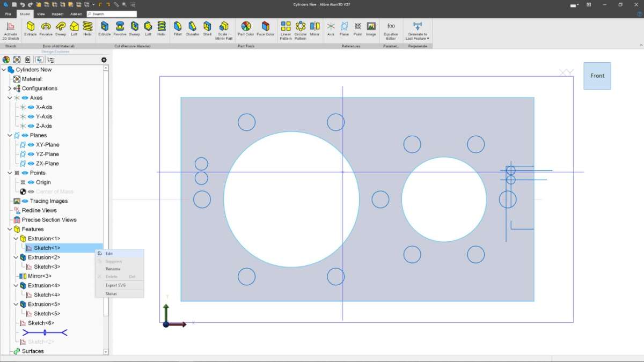
Task: Choose Edit in the context menu
Action: [120, 253]
